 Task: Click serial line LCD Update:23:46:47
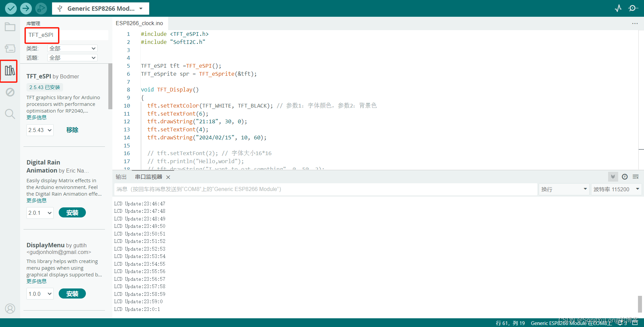(x=140, y=204)
